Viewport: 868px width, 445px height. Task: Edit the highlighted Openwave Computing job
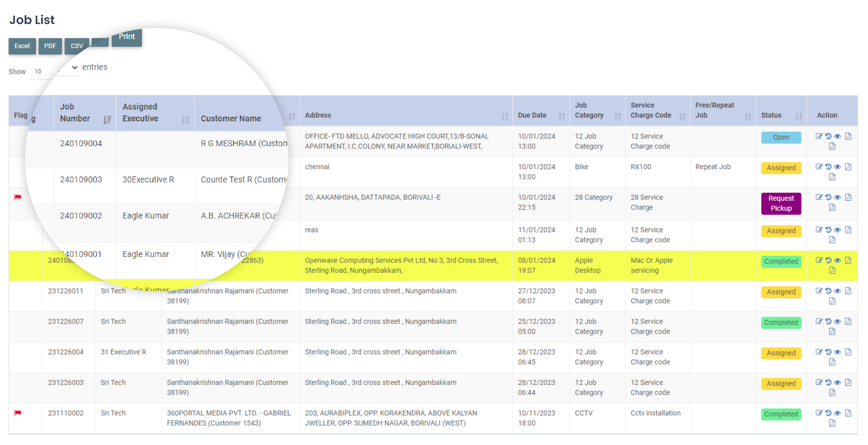tap(819, 260)
